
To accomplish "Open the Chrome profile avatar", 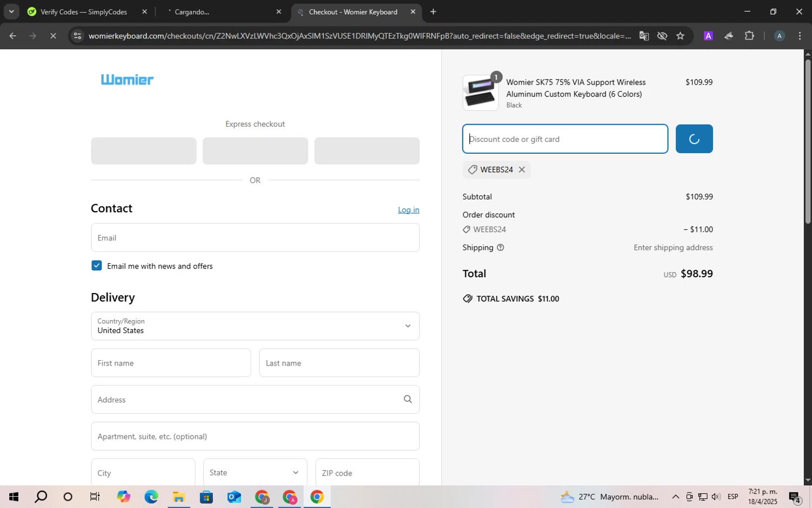I will [x=779, y=36].
